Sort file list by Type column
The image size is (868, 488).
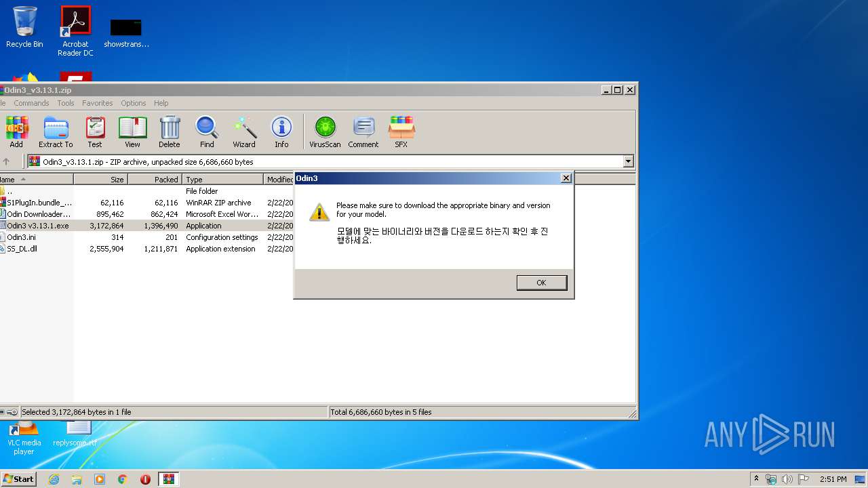pos(222,180)
